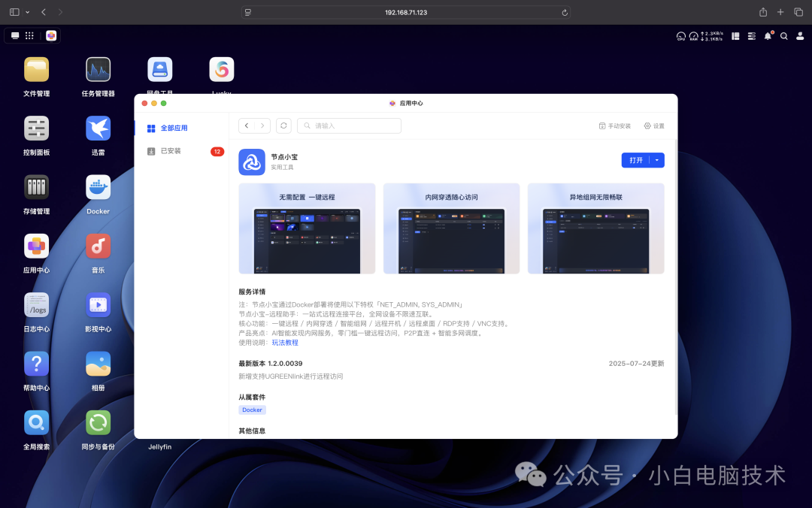Open the widget layout panel icon
Screen dimensions: 812x508
735,36
